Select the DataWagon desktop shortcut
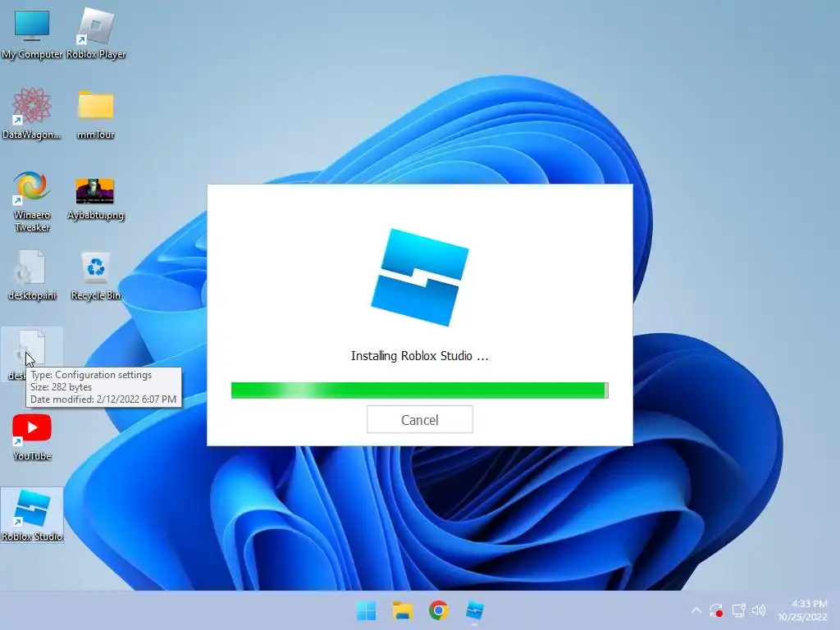The width and height of the screenshot is (840, 630). (x=32, y=114)
